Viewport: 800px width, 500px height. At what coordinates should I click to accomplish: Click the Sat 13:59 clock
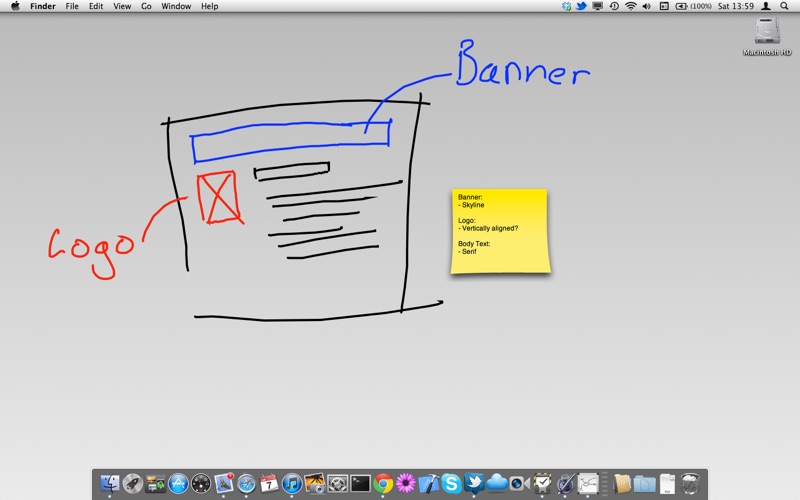pos(736,6)
